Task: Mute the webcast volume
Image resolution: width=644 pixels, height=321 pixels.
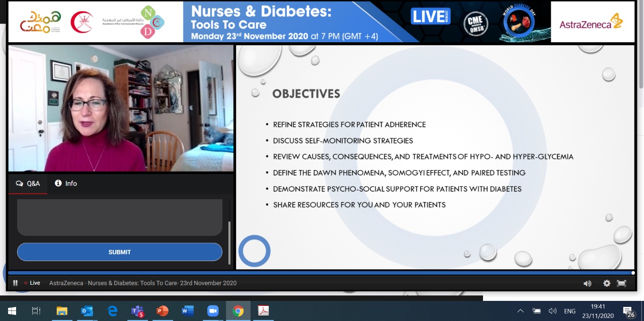Action: coord(587,283)
